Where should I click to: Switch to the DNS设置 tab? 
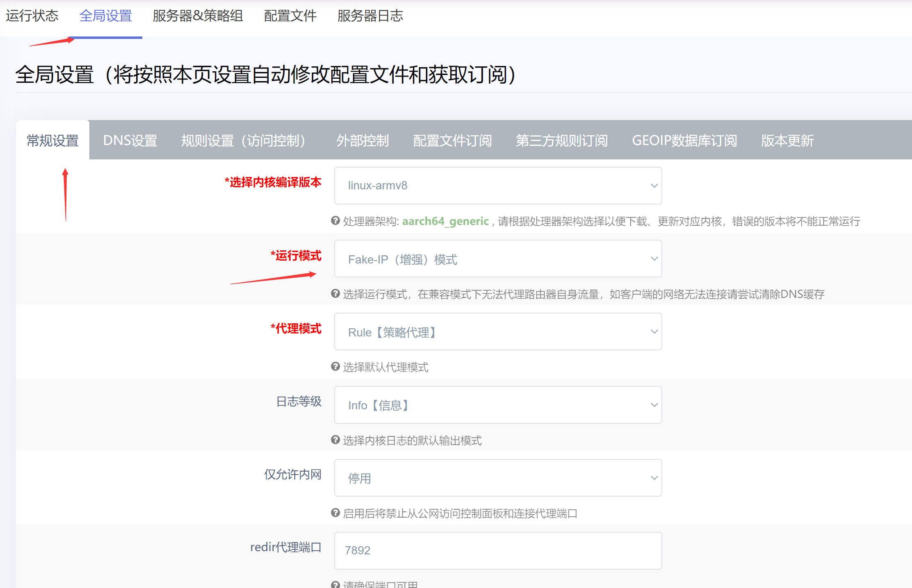[x=130, y=141]
